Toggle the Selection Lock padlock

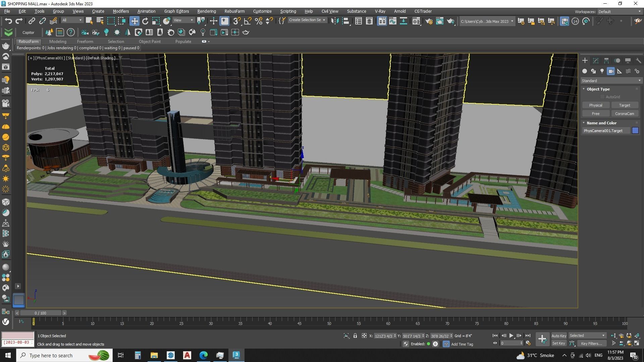coord(355,336)
